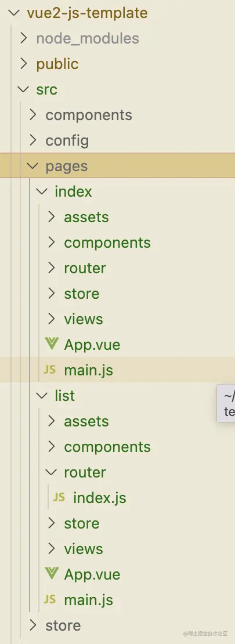Screen dimensions: 235x644
Task: Click the JS icon beside index main.js
Action: [49, 369]
